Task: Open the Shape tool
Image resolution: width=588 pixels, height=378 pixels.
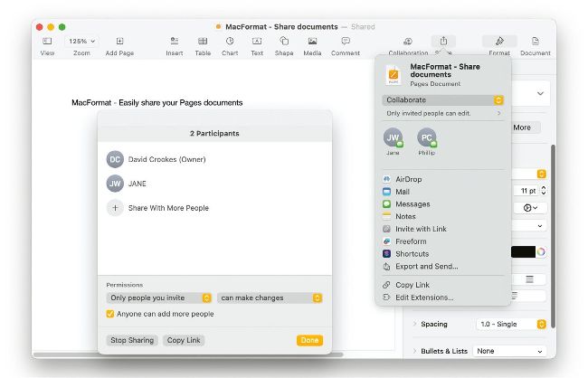Action: 284,42
